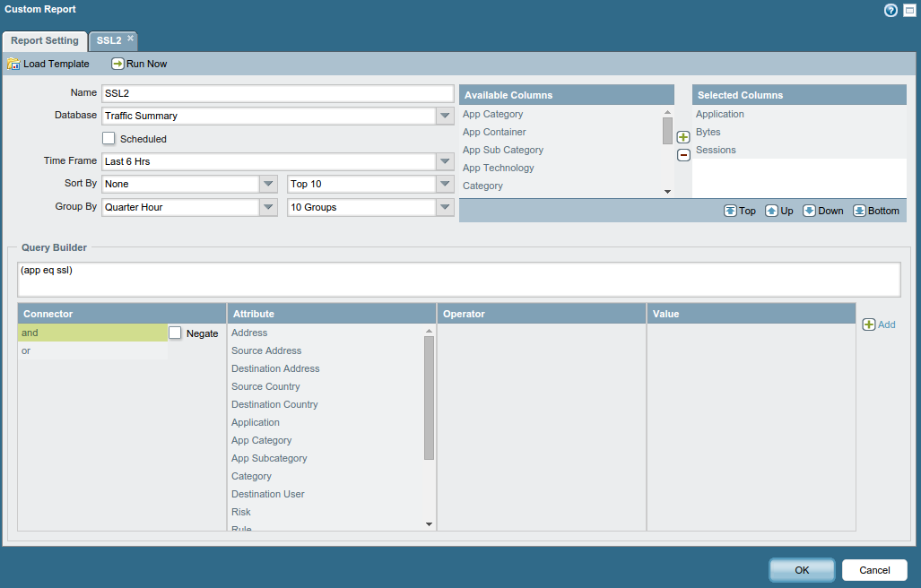Image resolution: width=921 pixels, height=588 pixels.
Task: Move selected column to Bottom
Action: click(875, 211)
